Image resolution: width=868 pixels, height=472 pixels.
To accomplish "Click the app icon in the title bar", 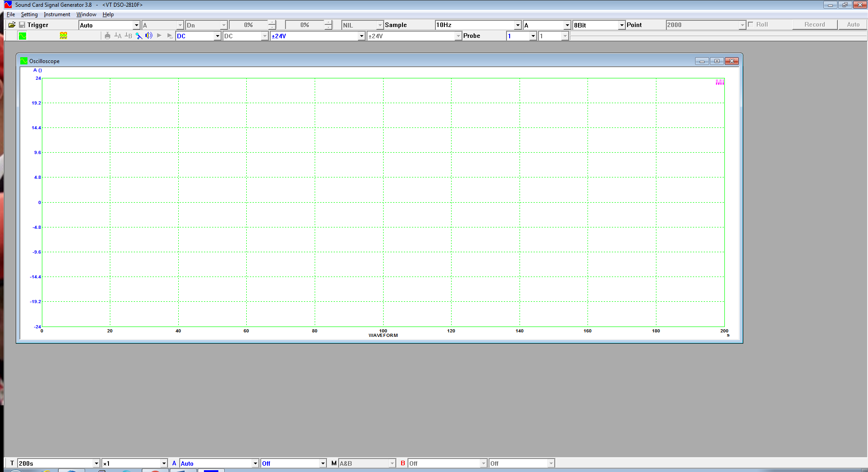I will pos(8,5).
